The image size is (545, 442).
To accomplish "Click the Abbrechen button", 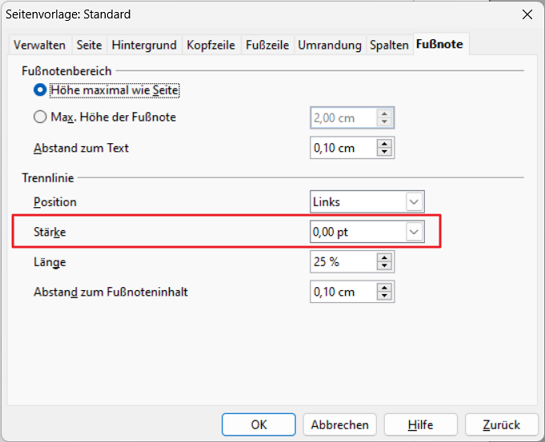I will tap(340, 424).
